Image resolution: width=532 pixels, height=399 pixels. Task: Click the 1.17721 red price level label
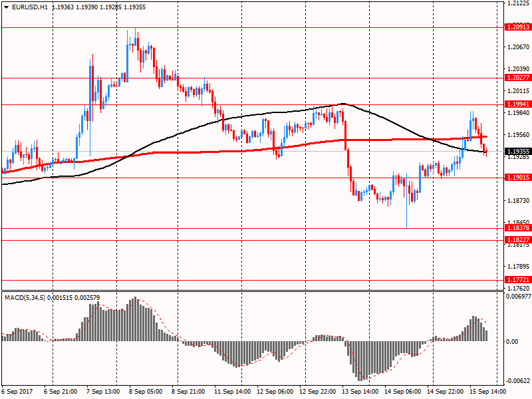click(x=518, y=280)
